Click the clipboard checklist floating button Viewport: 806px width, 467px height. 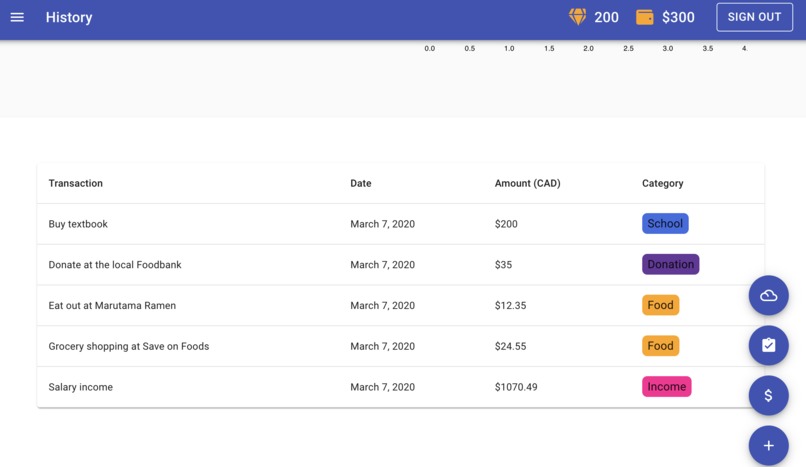tap(768, 345)
